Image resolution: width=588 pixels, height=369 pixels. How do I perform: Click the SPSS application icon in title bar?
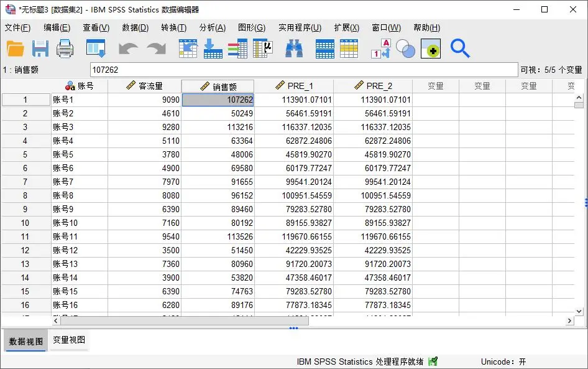point(10,9)
